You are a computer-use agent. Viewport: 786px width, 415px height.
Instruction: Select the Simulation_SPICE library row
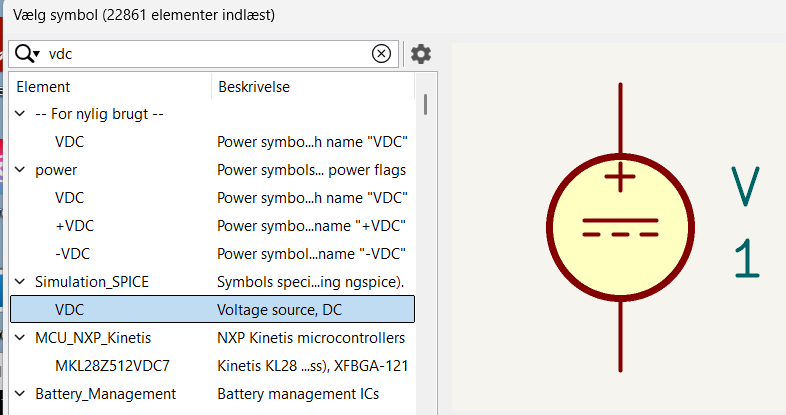pos(213,282)
